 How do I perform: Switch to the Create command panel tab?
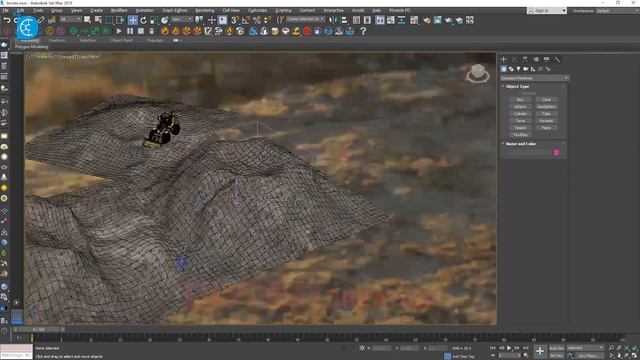click(x=504, y=60)
